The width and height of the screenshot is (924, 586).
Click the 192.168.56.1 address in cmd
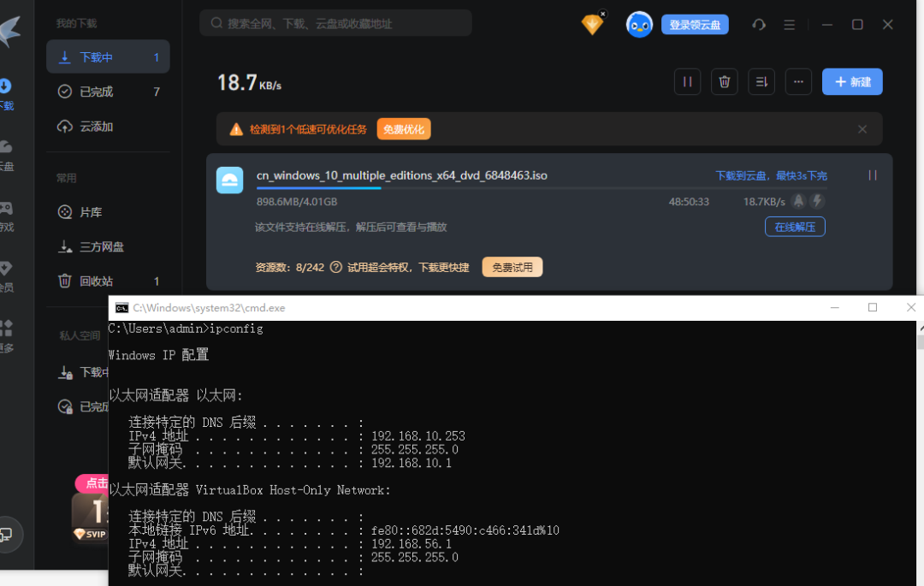(411, 544)
